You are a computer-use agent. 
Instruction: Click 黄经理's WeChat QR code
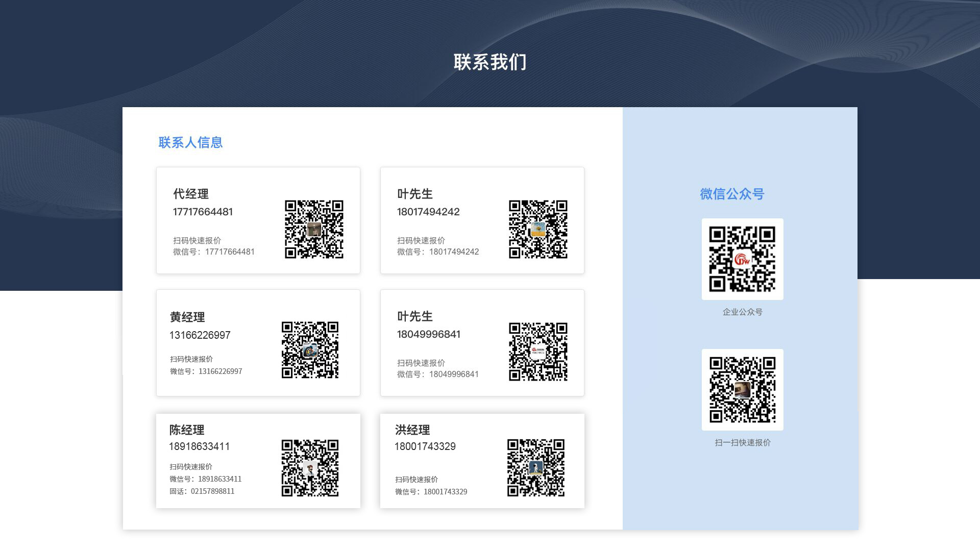[x=310, y=350]
